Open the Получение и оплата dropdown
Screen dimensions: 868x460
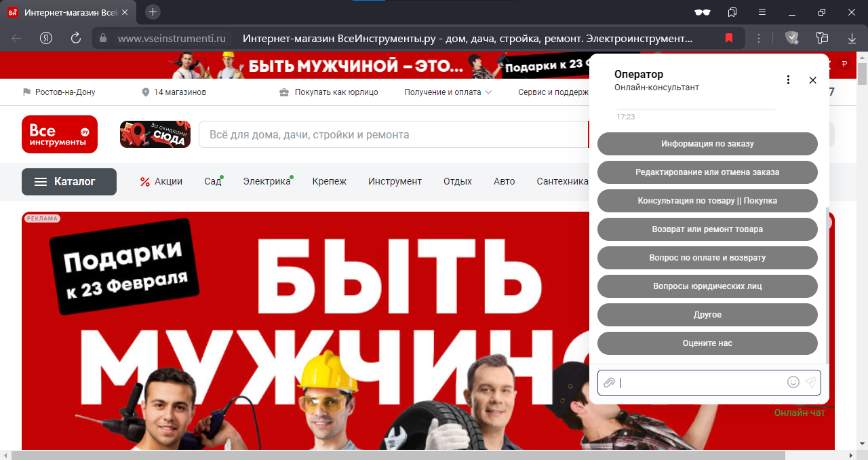(x=447, y=92)
